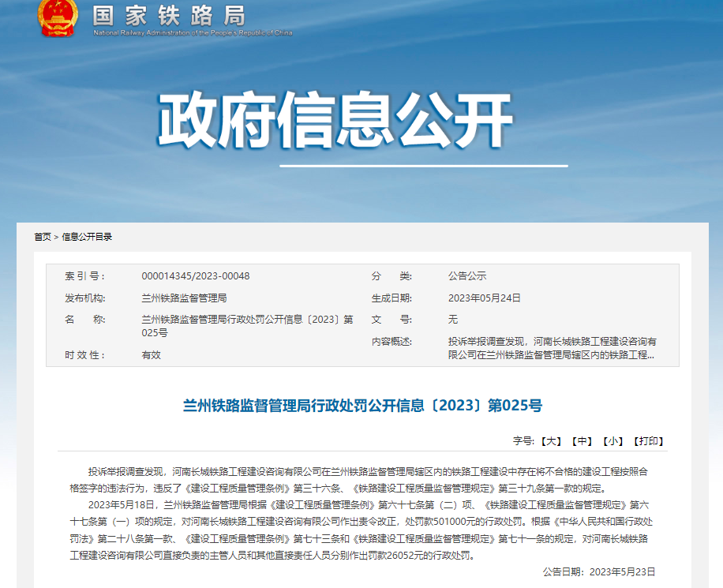Image resolution: width=723 pixels, height=588 pixels.
Task: Click the 兰州铁路监督管理局行政处罚公开信息 article title
Action: [362, 406]
